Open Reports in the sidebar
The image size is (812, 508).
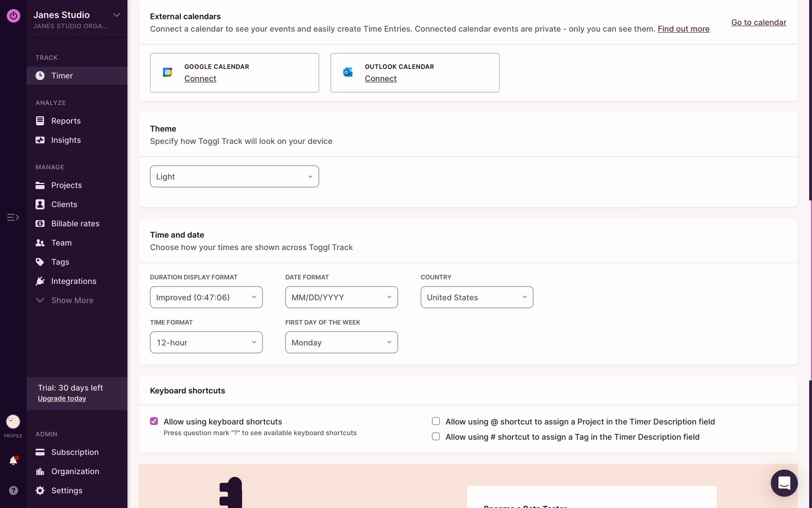66,121
